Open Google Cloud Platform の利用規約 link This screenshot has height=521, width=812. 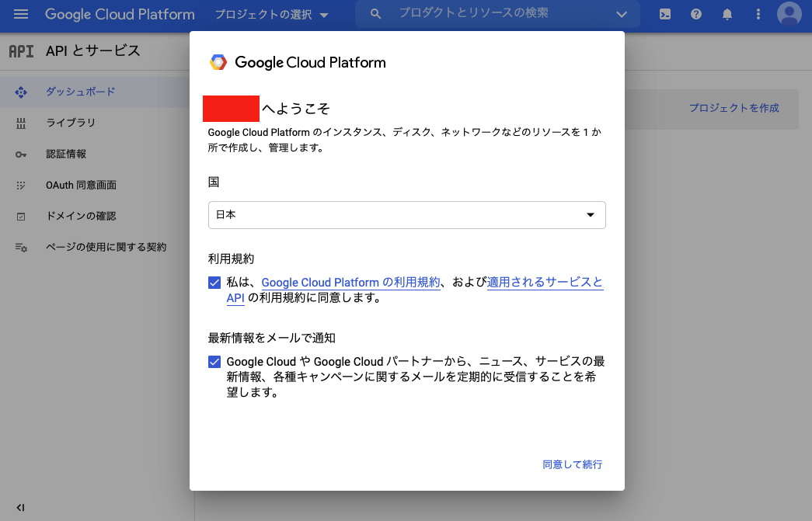pos(350,283)
